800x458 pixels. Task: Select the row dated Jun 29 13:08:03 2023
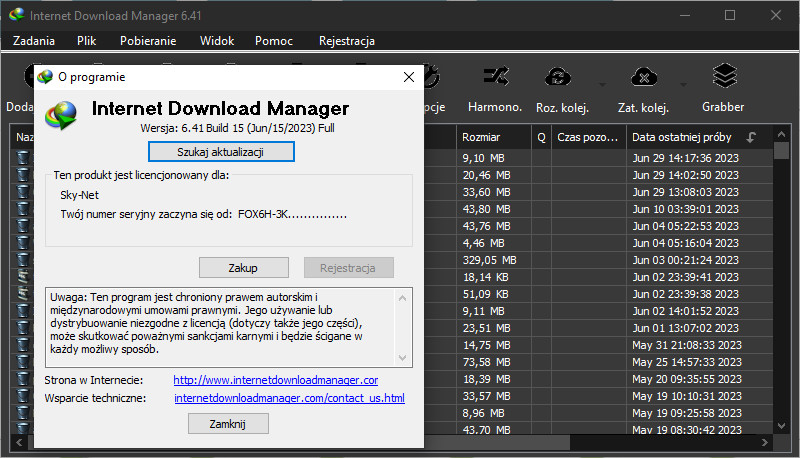[x=392, y=192]
